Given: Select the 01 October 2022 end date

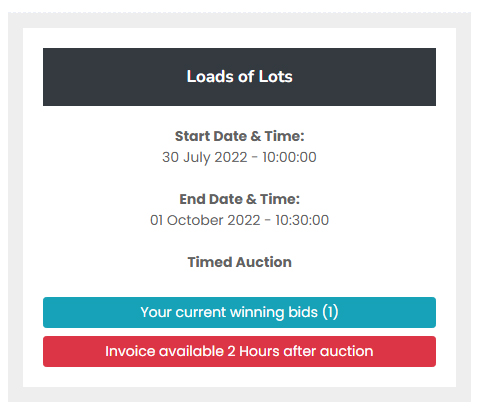Looking at the screenshot, I should click(x=205, y=220).
